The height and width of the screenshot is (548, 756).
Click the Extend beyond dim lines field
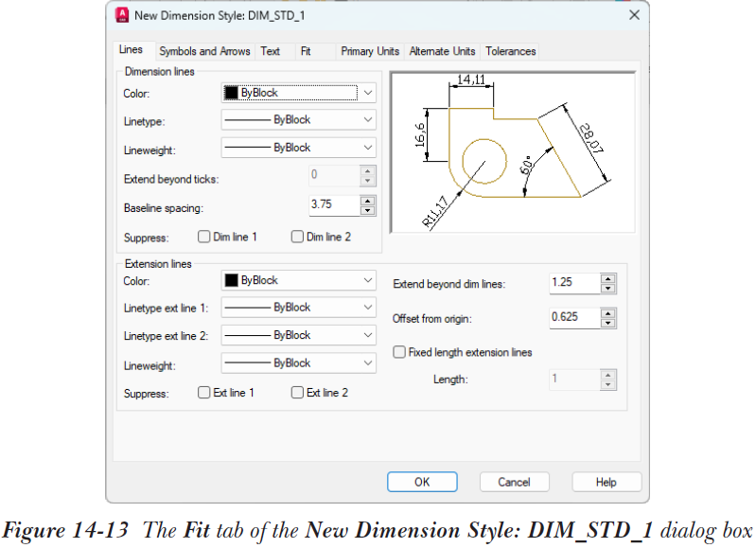point(574,283)
